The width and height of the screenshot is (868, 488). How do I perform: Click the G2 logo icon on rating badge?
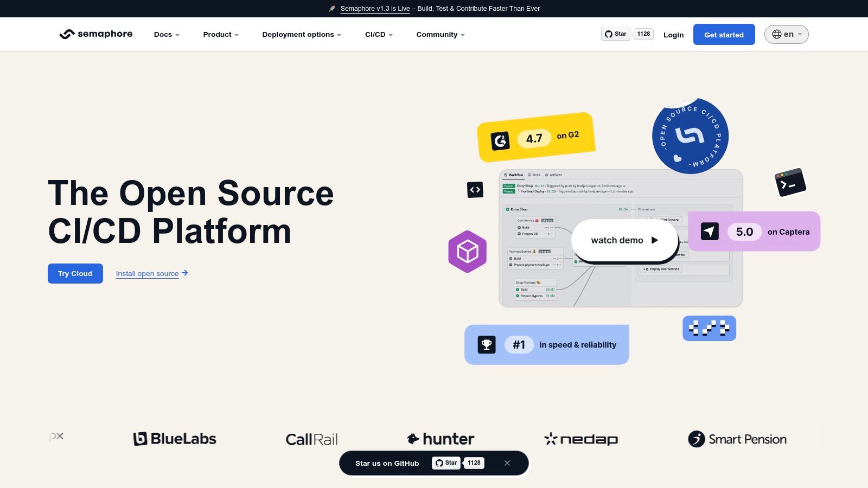(500, 141)
